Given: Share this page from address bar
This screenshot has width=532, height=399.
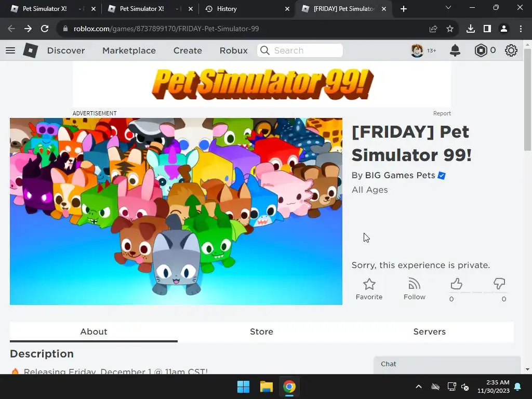Looking at the screenshot, I should point(433,29).
